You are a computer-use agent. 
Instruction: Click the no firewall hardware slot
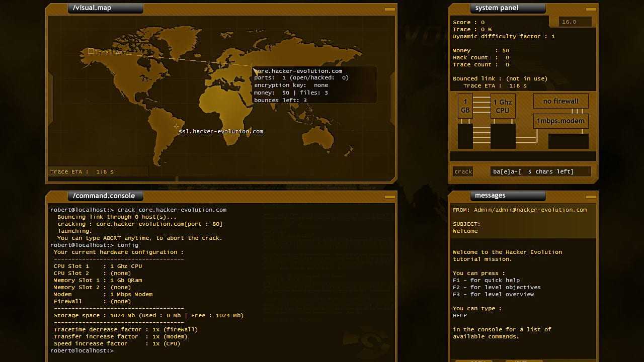560,101
